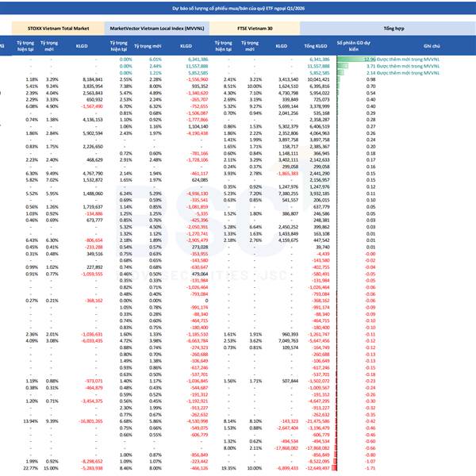Select the cell 4,136,153
Screen dimensions: 476x476
pyautogui.click(x=93, y=120)
